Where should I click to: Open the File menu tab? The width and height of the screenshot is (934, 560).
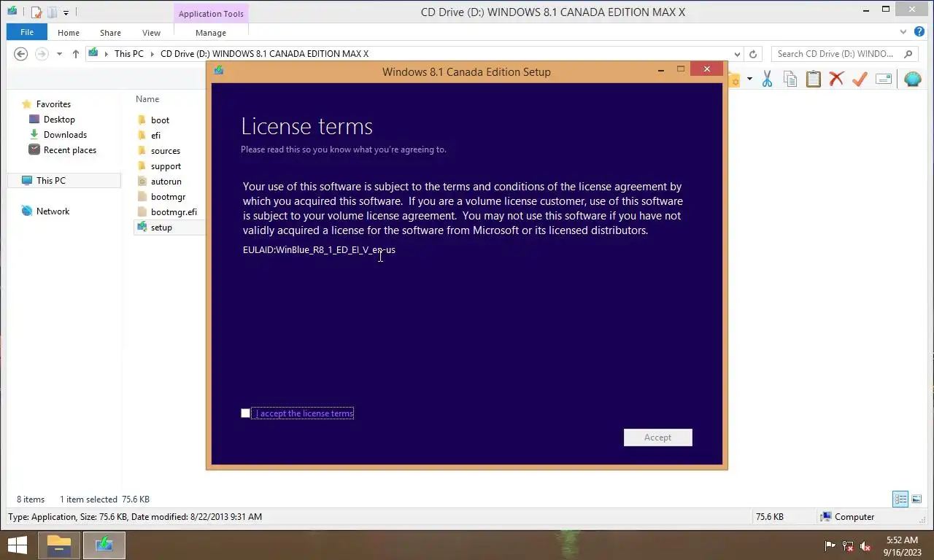tap(27, 33)
